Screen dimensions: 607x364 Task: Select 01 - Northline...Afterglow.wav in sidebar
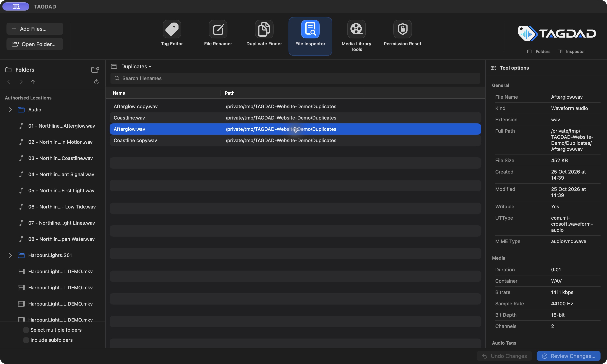[57, 126]
